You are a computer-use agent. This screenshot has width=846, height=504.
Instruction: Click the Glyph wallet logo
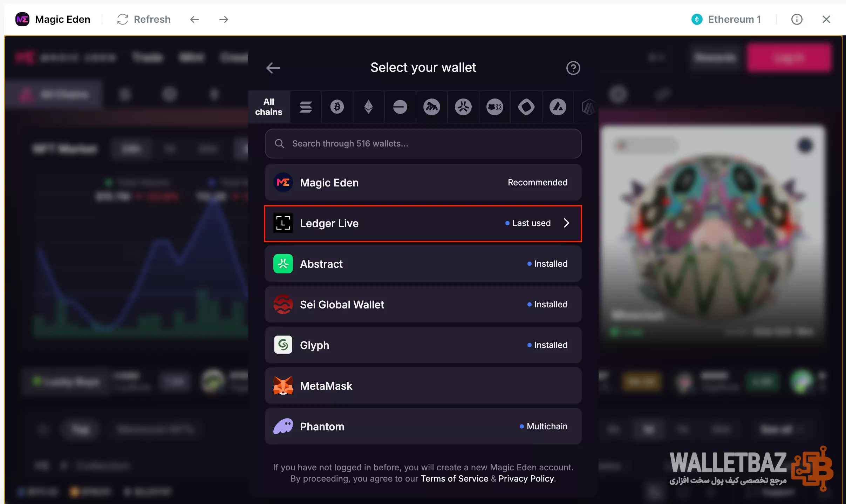tap(283, 345)
